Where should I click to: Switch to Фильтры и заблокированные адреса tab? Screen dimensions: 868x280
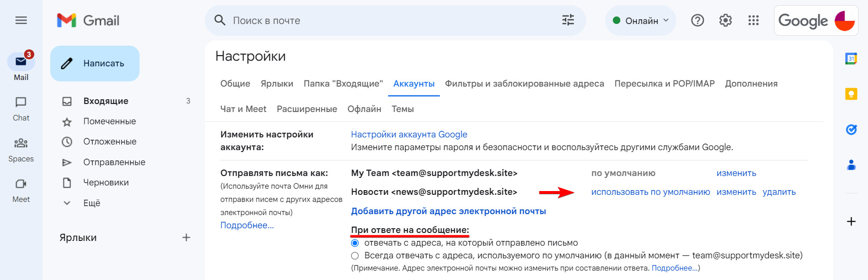524,83
